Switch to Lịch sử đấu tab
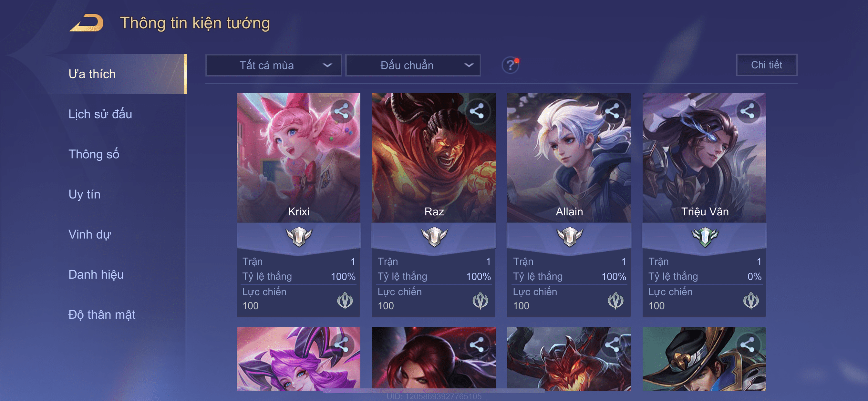The image size is (868, 401). point(100,114)
